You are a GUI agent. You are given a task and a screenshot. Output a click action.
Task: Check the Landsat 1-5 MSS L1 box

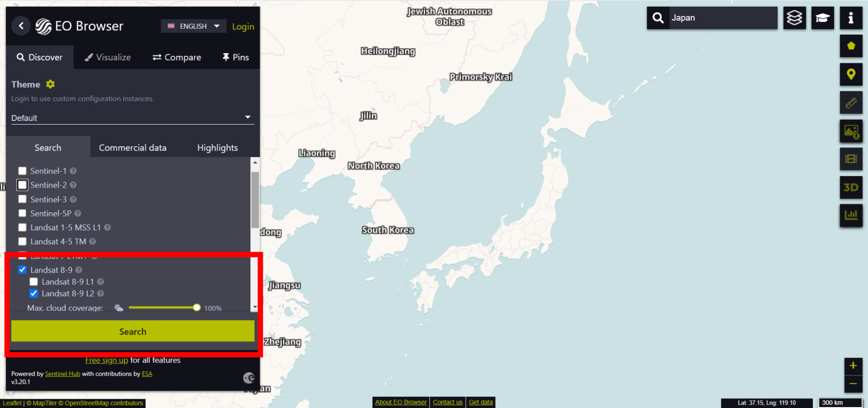tap(22, 227)
